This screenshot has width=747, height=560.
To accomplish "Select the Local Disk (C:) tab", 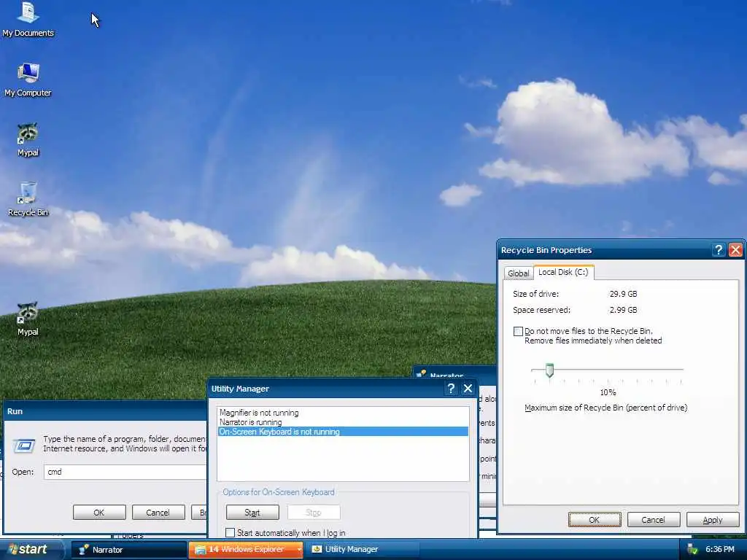I will (x=563, y=272).
